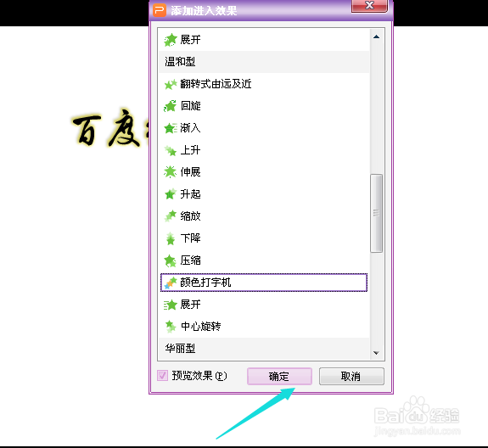Click the star icon next to 渐入
The width and height of the screenshot is (488, 448).
[171, 128]
